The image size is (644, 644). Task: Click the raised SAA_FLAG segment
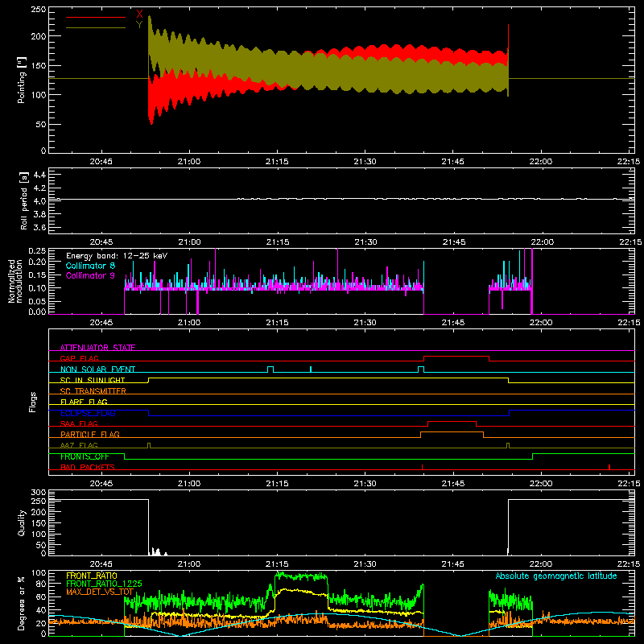pyautogui.click(x=452, y=422)
